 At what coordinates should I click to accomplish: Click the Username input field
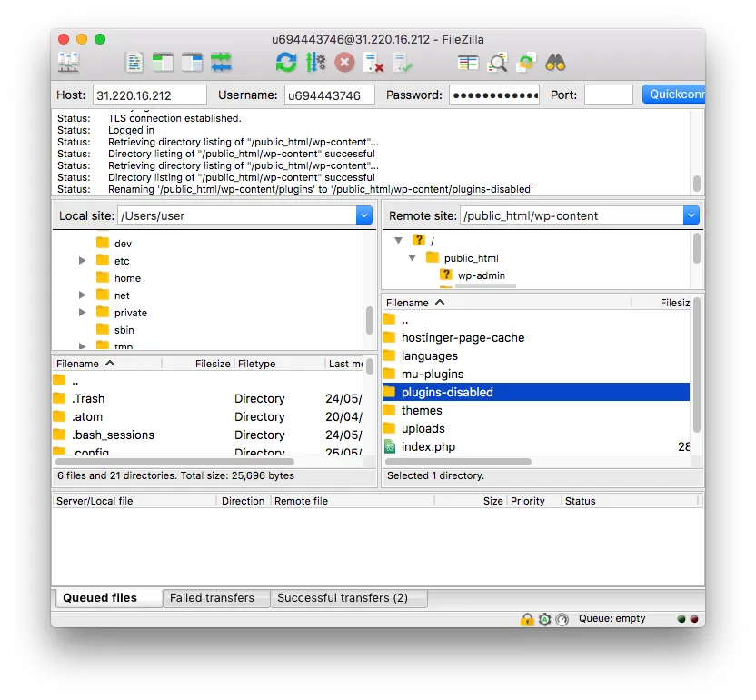pos(329,95)
